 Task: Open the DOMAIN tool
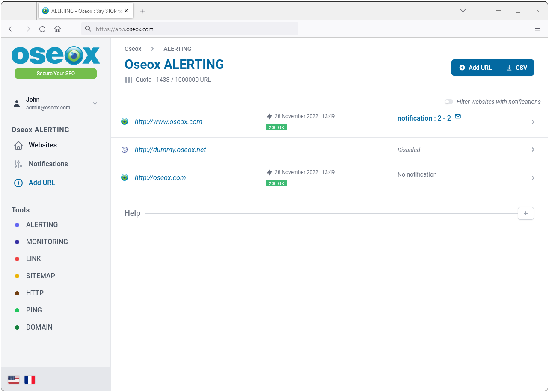tap(39, 327)
